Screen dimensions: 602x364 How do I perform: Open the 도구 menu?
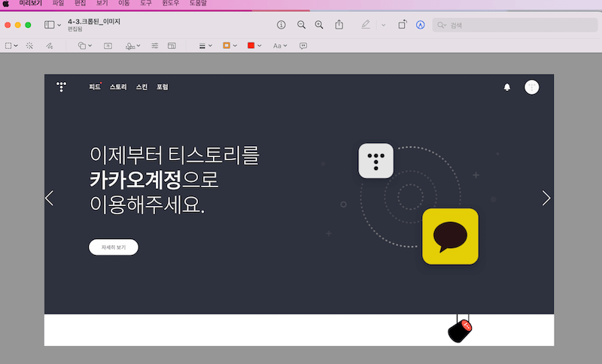[145, 3]
